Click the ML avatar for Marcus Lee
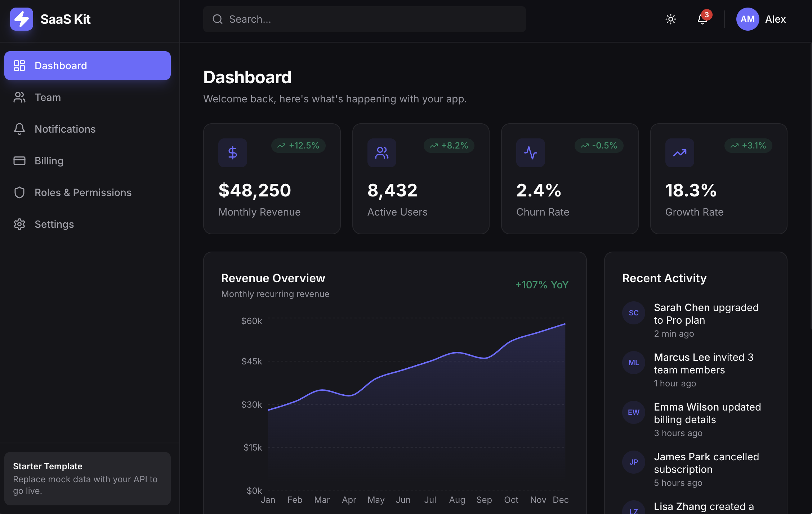Screen dimensions: 812x514 [634, 363]
